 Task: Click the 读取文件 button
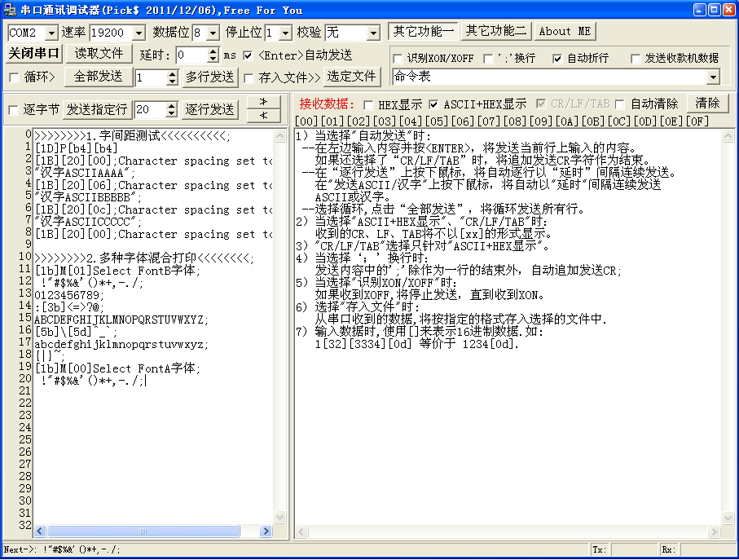coord(99,54)
